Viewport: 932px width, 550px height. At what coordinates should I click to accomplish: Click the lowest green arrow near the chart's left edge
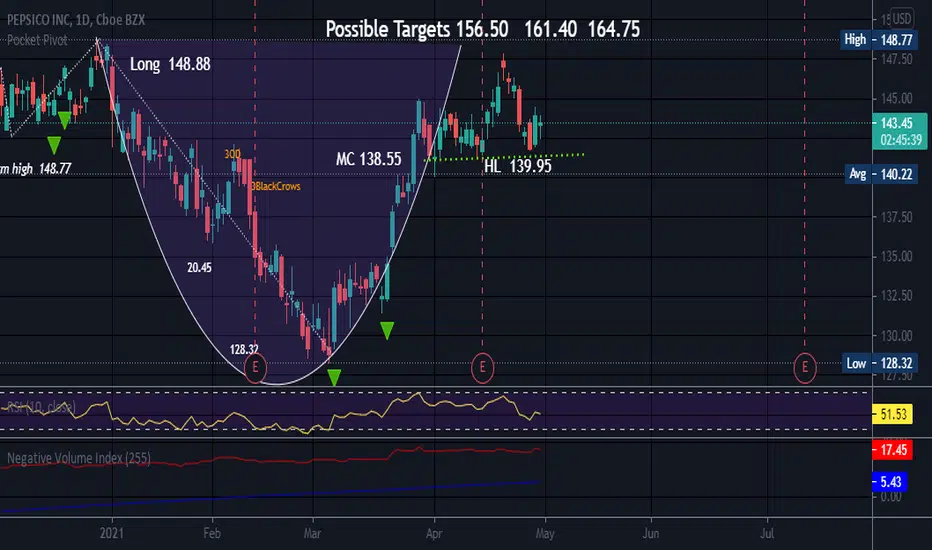click(x=54, y=144)
